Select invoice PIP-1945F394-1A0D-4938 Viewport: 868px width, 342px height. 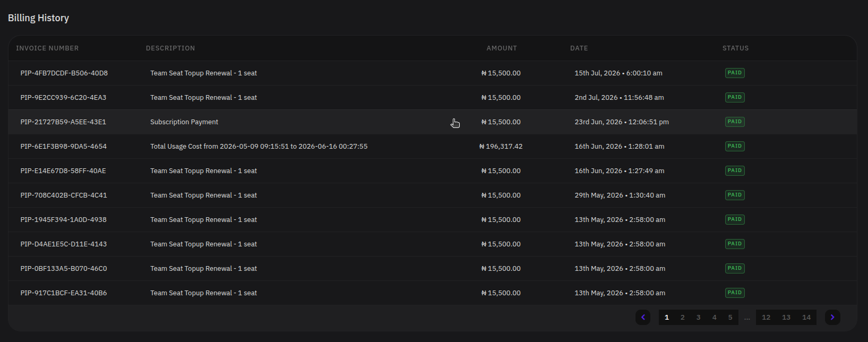pos(64,220)
